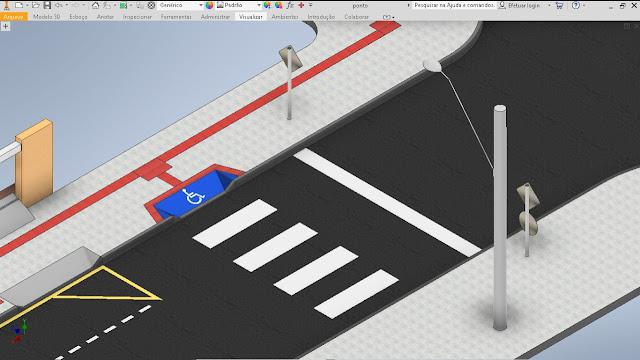Click the red plus icon in toolbar
The width and height of the screenshot is (640, 360).
pyautogui.click(x=301, y=5)
